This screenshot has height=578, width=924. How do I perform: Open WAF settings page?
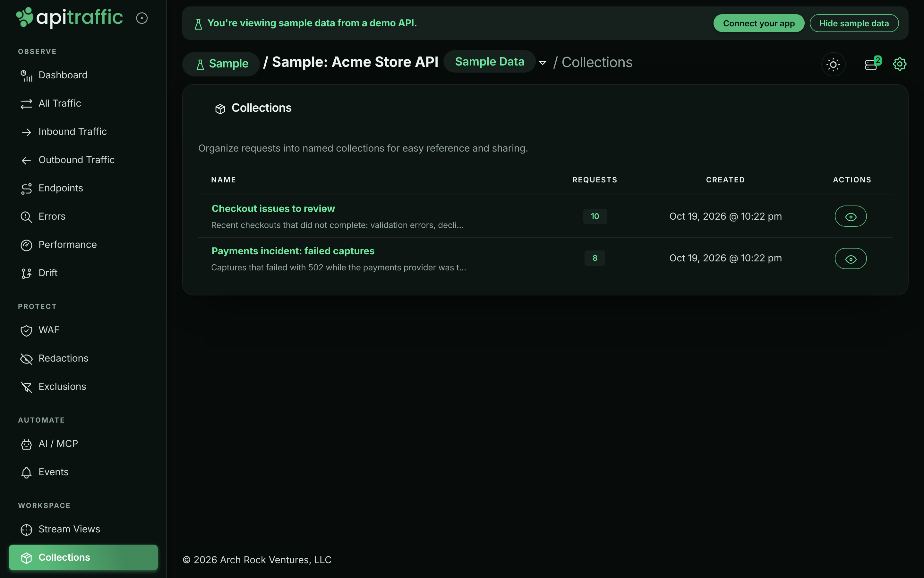83,330
